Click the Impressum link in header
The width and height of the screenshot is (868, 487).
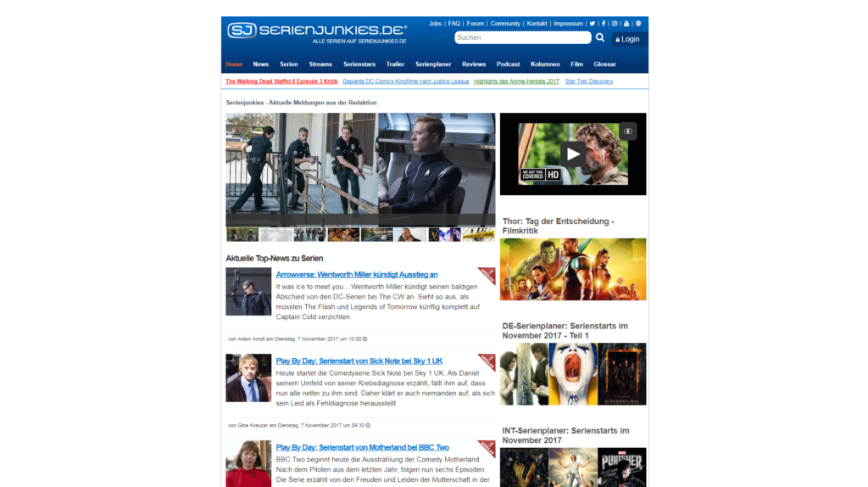[569, 24]
